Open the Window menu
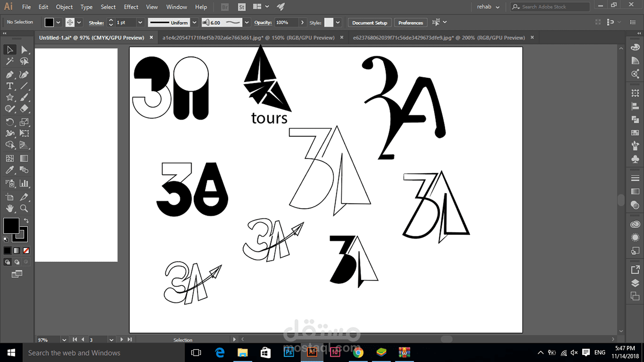644x362 pixels. point(177,7)
